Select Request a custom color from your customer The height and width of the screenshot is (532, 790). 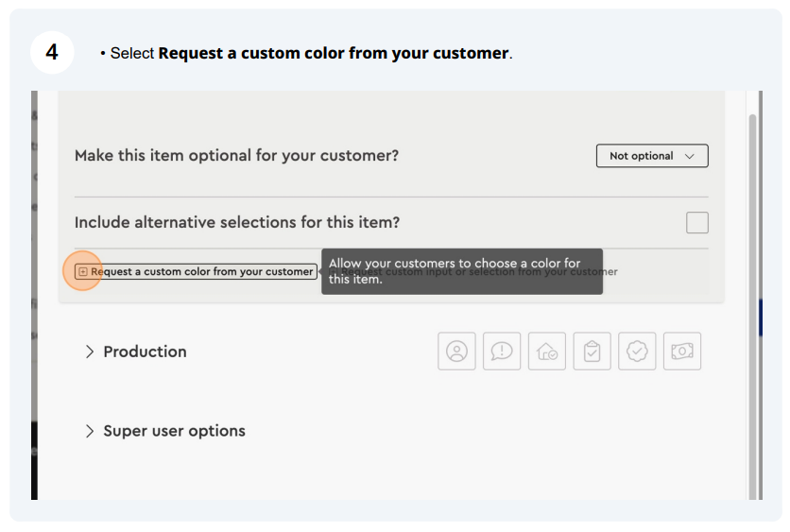(x=196, y=271)
